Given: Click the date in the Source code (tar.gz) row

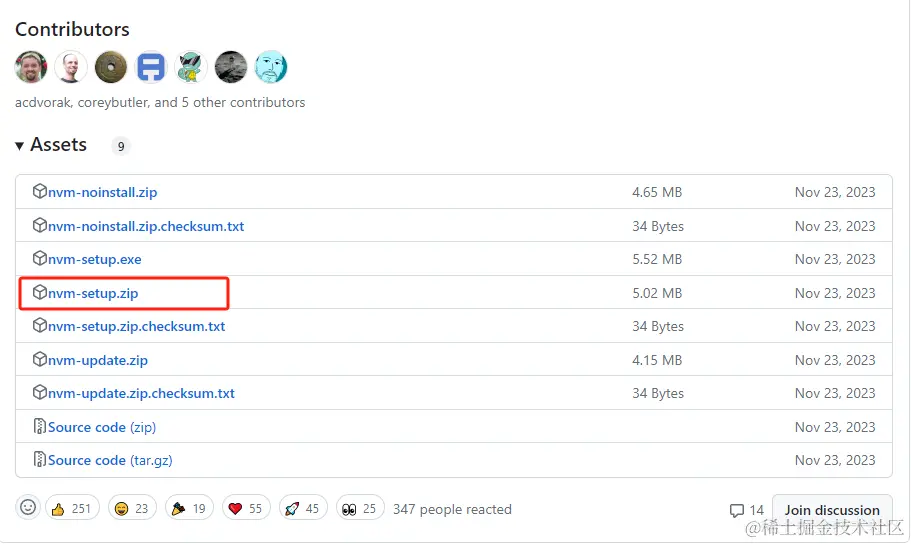Looking at the screenshot, I should [x=835, y=460].
